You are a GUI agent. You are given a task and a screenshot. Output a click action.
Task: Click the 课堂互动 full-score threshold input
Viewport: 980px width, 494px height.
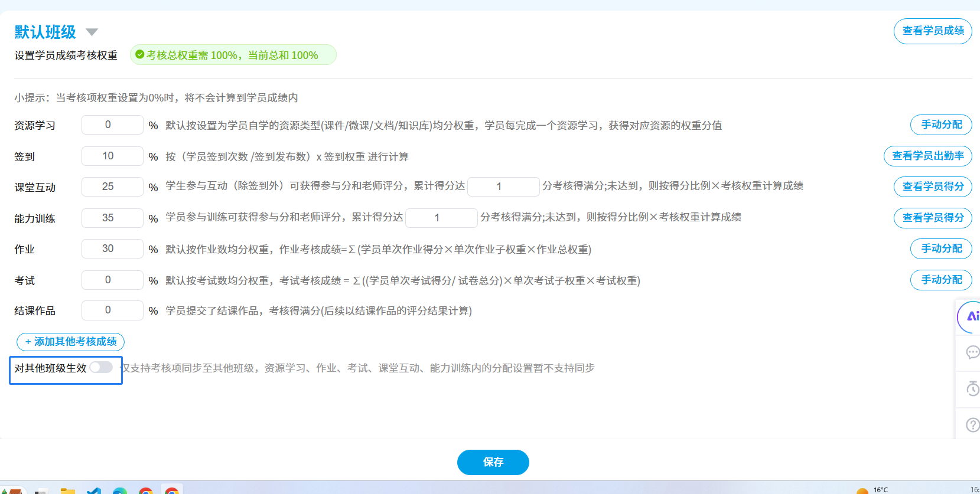(503, 187)
